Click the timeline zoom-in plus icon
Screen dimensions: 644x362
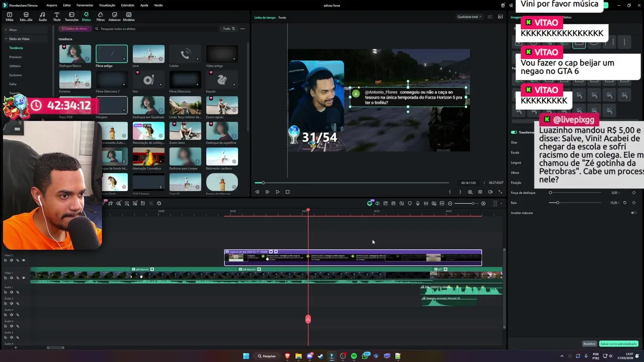coord(484,203)
